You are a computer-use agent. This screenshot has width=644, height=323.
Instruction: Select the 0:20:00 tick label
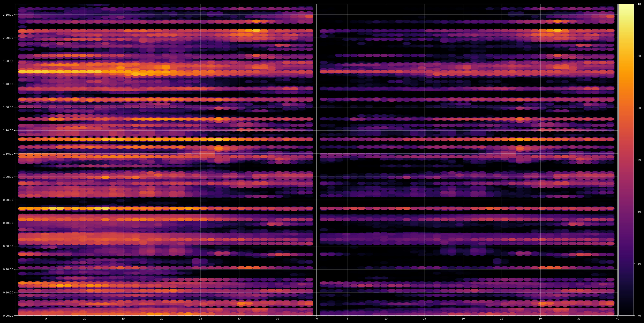(x=8, y=269)
